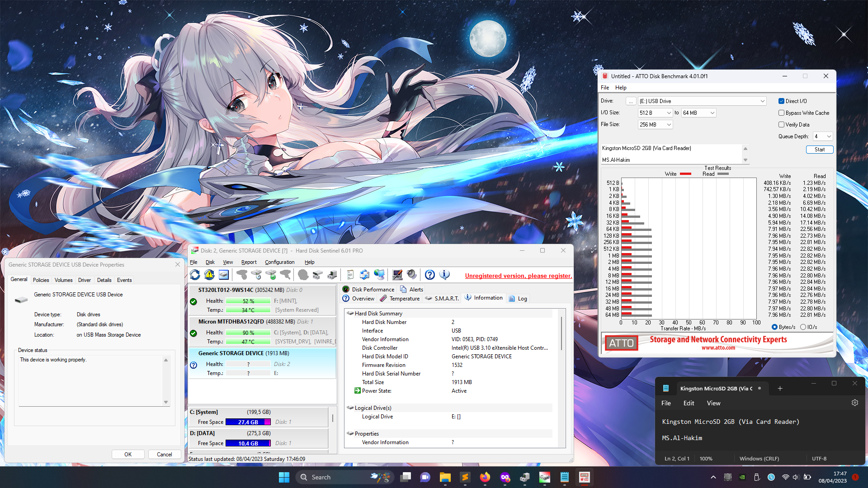The height and width of the screenshot is (488, 868).
Task: Click the safely remove USB tray icon
Action: (756, 477)
